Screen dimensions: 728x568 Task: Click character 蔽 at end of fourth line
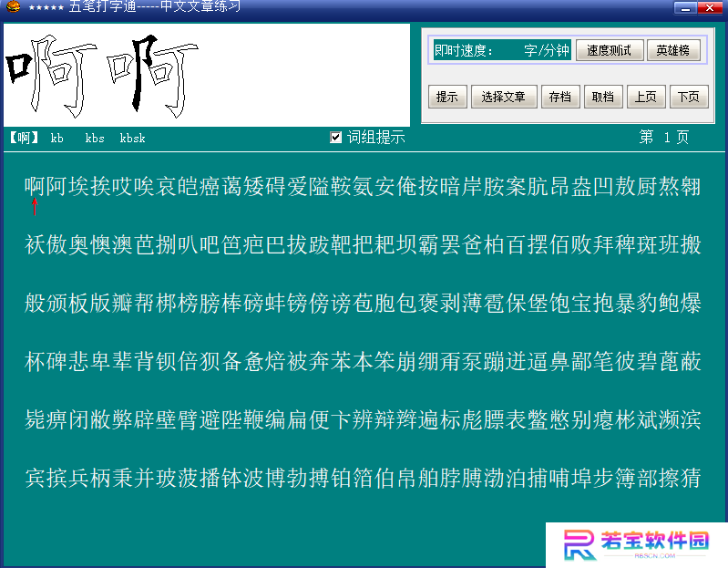(691, 361)
